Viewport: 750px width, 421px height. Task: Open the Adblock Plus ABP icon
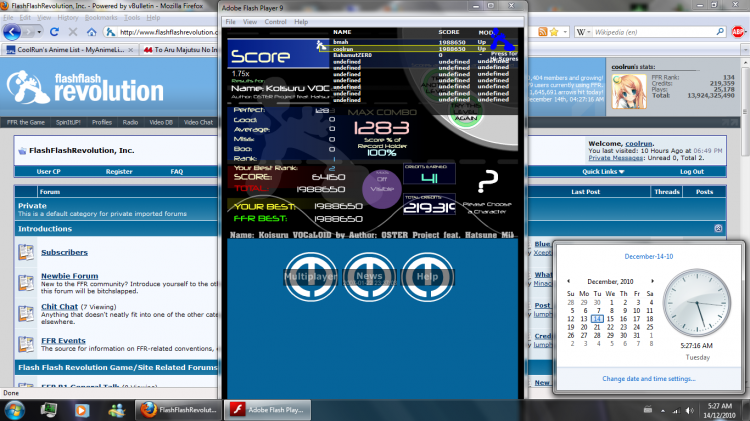pos(738,32)
